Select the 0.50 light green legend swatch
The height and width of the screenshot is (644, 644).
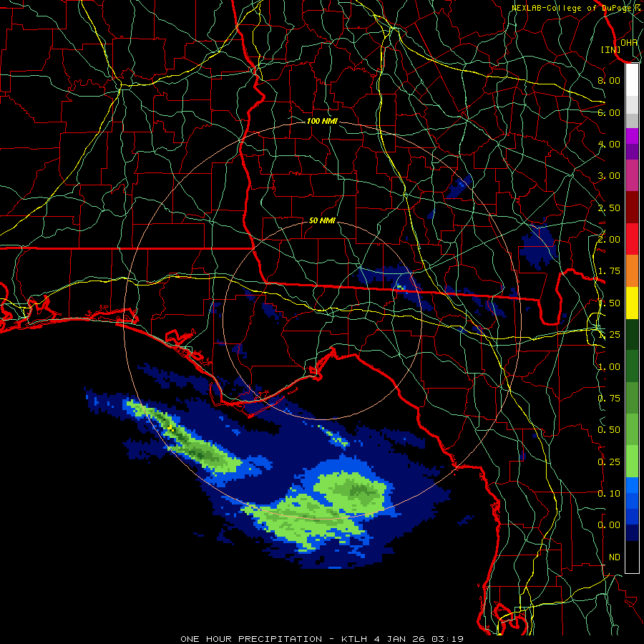point(632,429)
